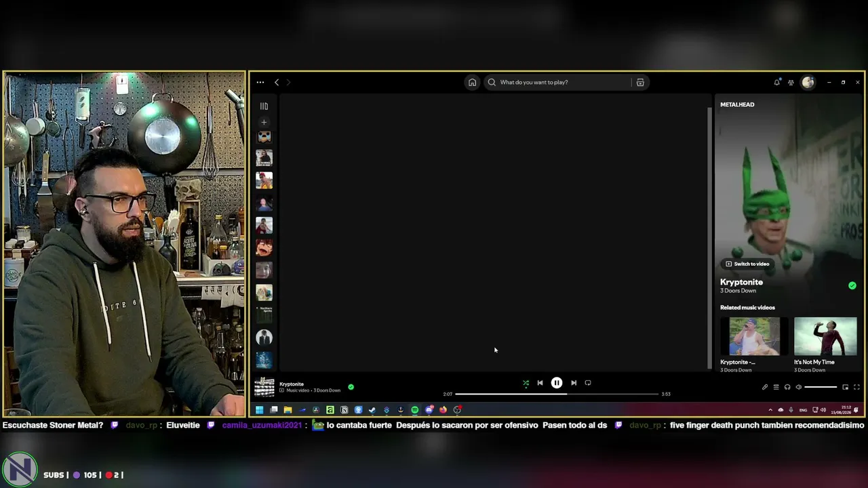The width and height of the screenshot is (868, 488).
Task: Open the notifications bell
Action: click(x=777, y=82)
